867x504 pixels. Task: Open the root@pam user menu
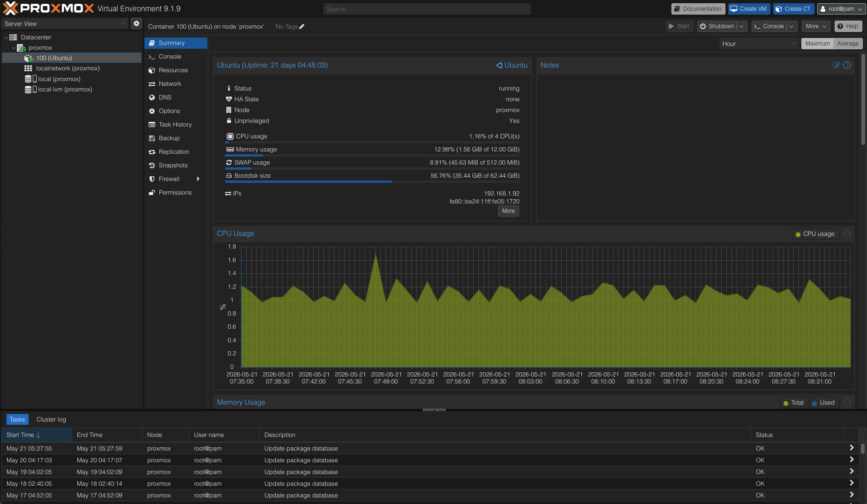pyautogui.click(x=841, y=9)
